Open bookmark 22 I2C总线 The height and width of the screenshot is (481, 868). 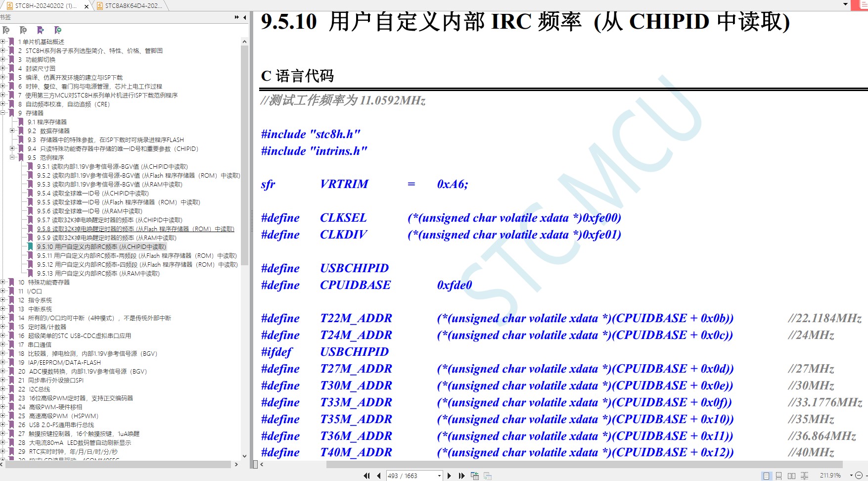34,389
